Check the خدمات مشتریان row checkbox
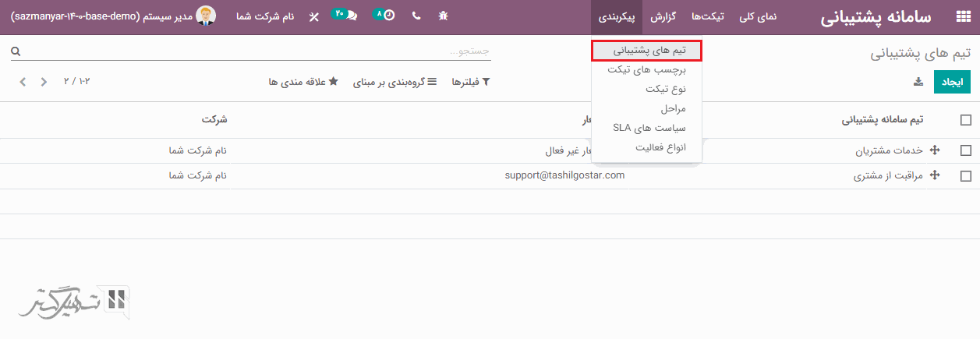 click(x=966, y=150)
